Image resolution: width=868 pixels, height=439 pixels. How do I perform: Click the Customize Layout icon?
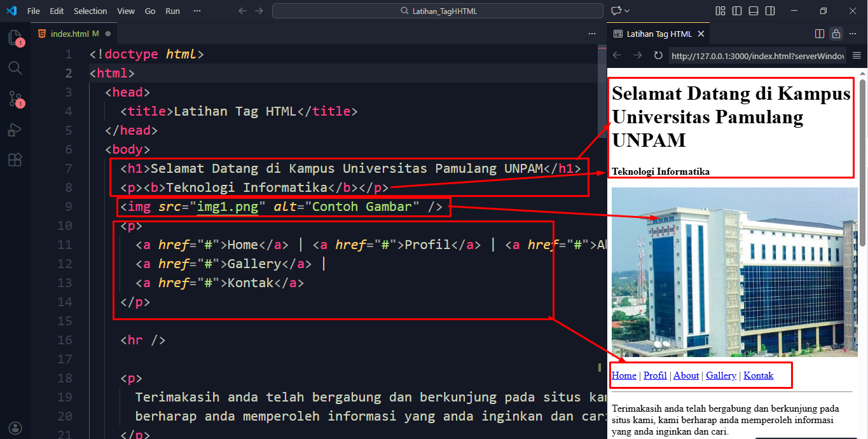point(720,11)
